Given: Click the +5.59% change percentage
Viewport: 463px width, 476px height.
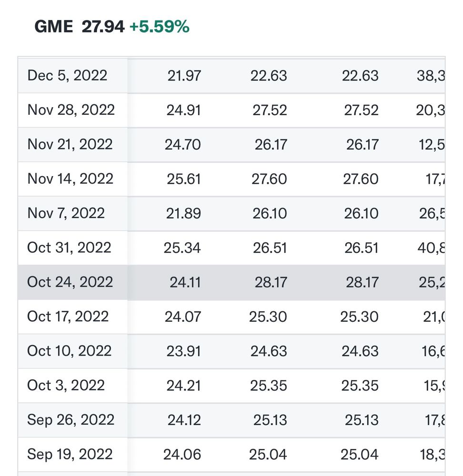Looking at the screenshot, I should (159, 27).
